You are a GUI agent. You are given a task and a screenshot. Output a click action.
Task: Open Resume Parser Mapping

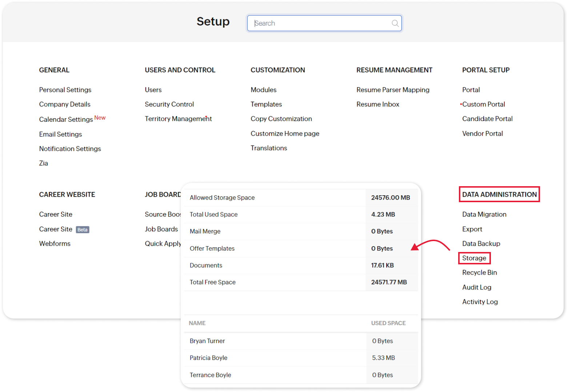pos(393,90)
